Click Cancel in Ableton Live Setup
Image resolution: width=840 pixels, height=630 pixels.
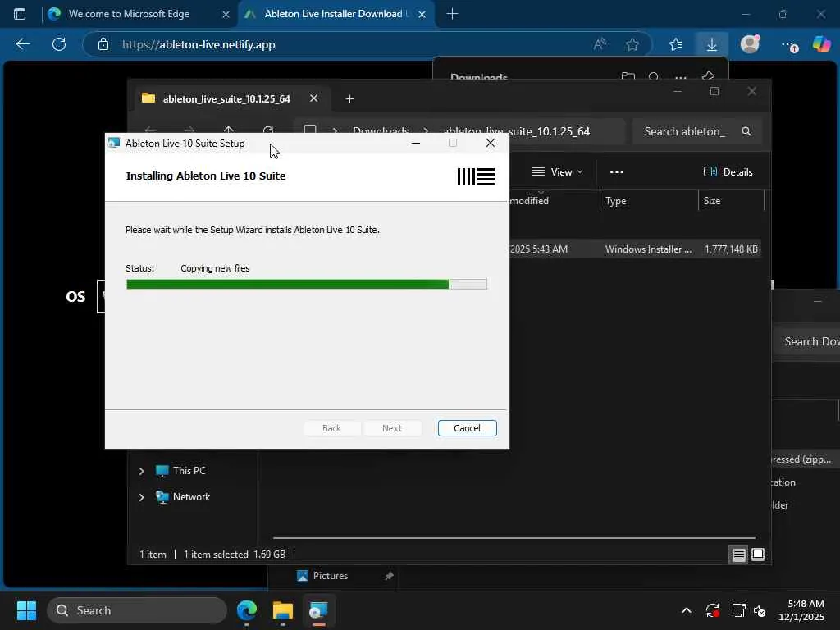point(467,428)
